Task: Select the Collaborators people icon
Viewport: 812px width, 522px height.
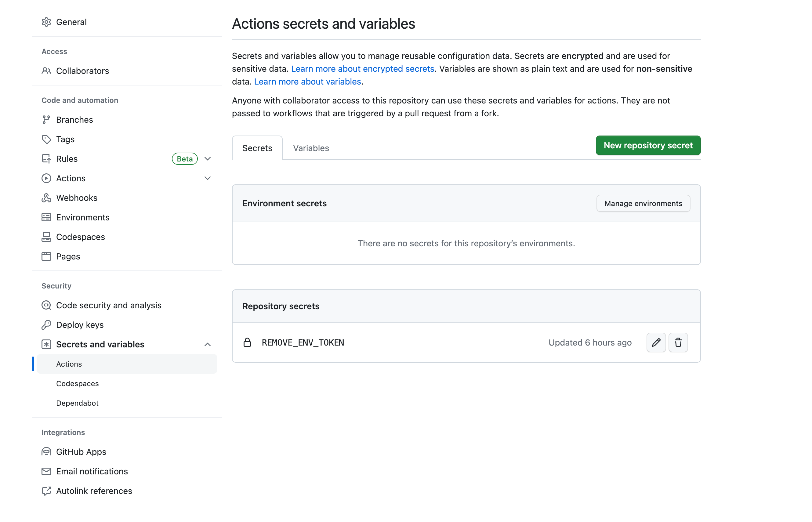Action: (47, 71)
